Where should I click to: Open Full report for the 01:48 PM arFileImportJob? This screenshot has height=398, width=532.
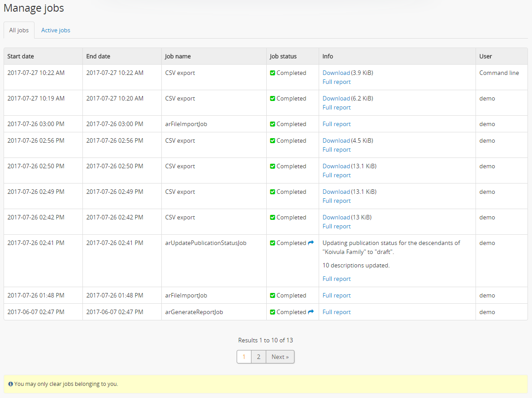coord(337,295)
